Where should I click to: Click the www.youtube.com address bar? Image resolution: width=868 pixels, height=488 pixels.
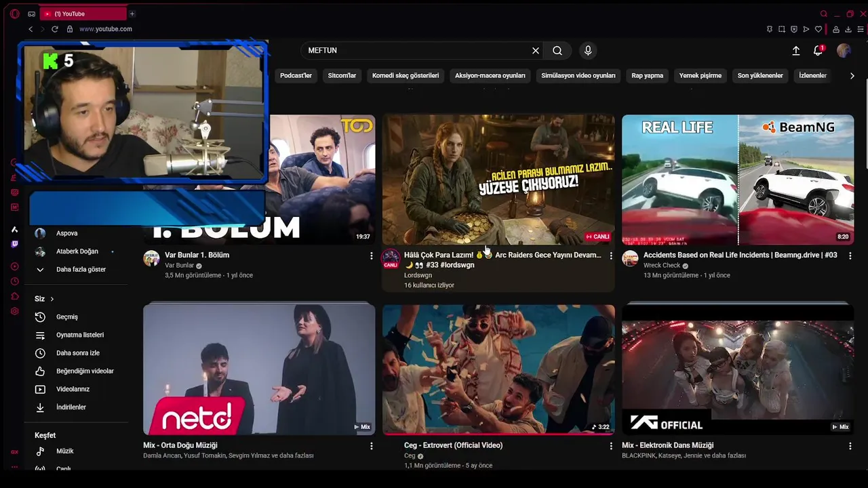click(x=106, y=29)
